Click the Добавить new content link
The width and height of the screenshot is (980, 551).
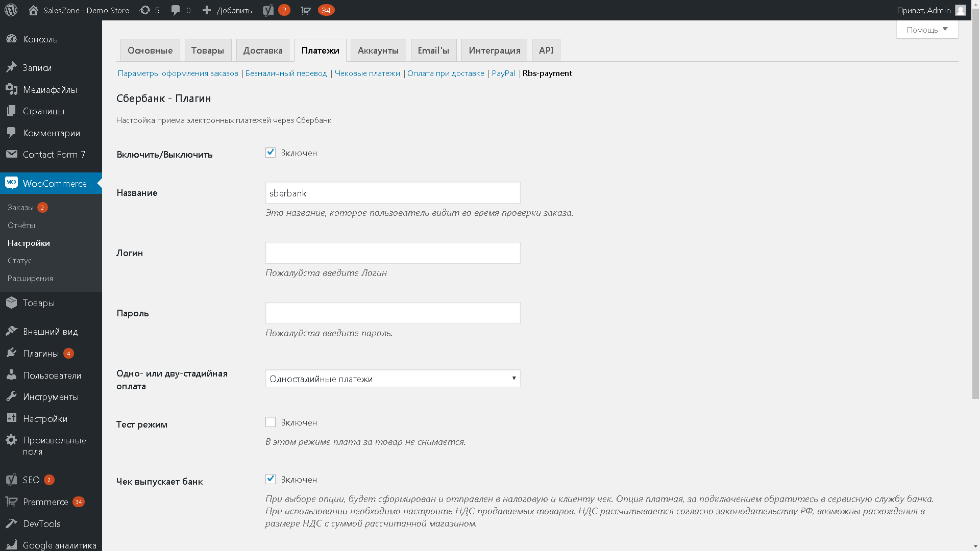pos(234,10)
